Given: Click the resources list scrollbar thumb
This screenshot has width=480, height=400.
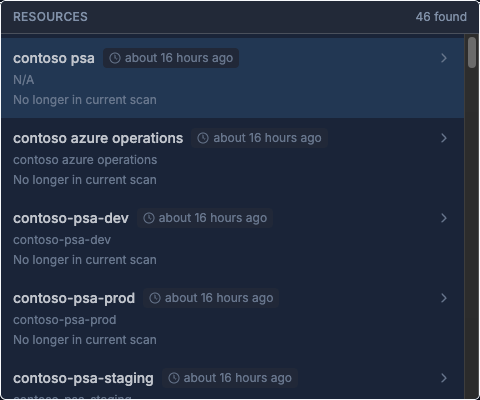Looking at the screenshot, I should coord(472,53).
